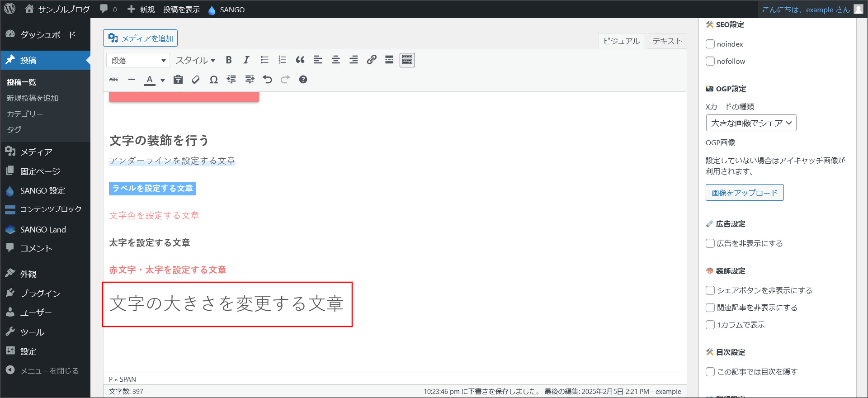Toggle bold formatting in editor toolbar
Screen dimensions: 868x398
(x=229, y=60)
